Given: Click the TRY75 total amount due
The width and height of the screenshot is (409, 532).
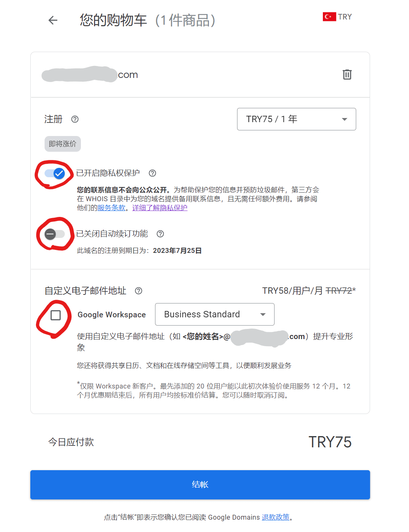Looking at the screenshot, I should (330, 442).
